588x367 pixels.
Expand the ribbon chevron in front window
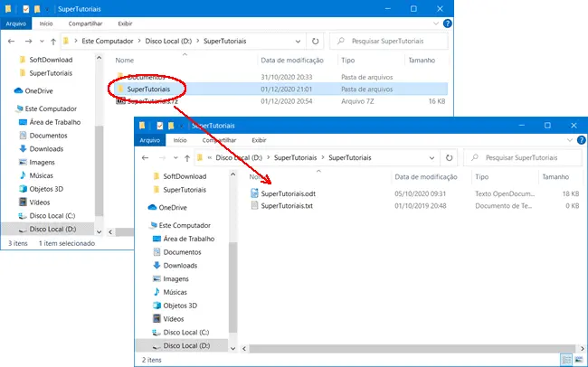(566, 140)
